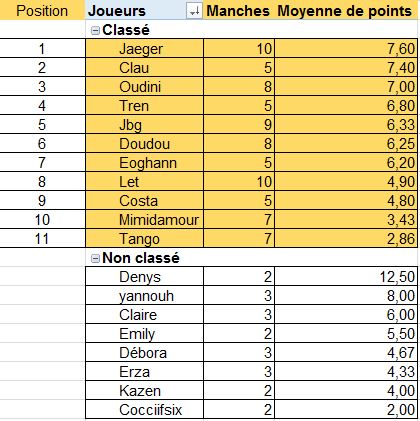Screen dimensions: 420x421
Task: Select the Tango player cell
Action: point(144,239)
